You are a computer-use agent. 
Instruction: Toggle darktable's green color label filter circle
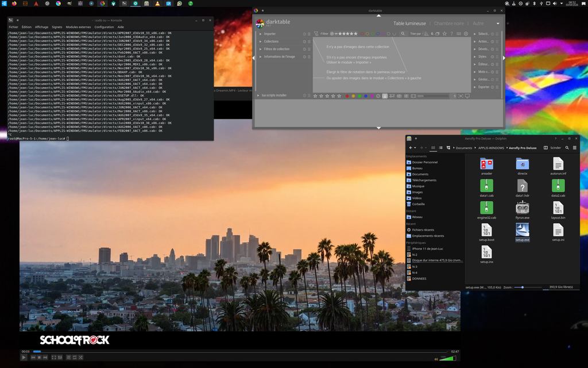coord(372,34)
